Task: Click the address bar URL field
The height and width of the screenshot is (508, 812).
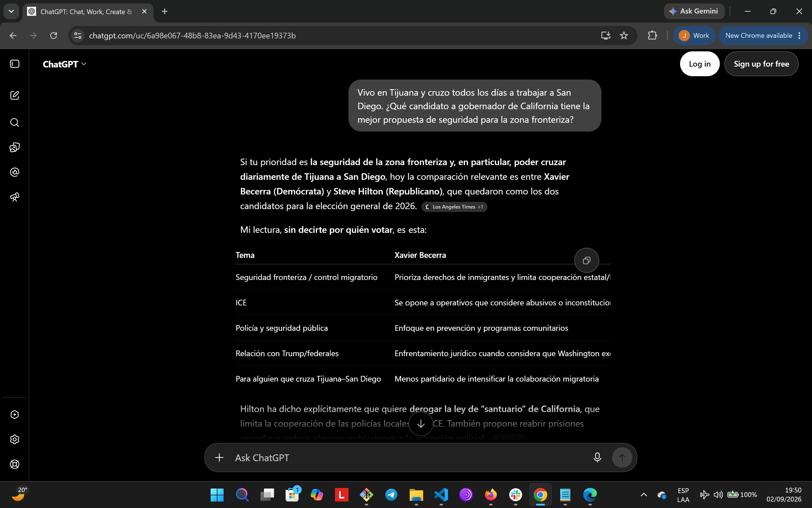Action: point(336,36)
